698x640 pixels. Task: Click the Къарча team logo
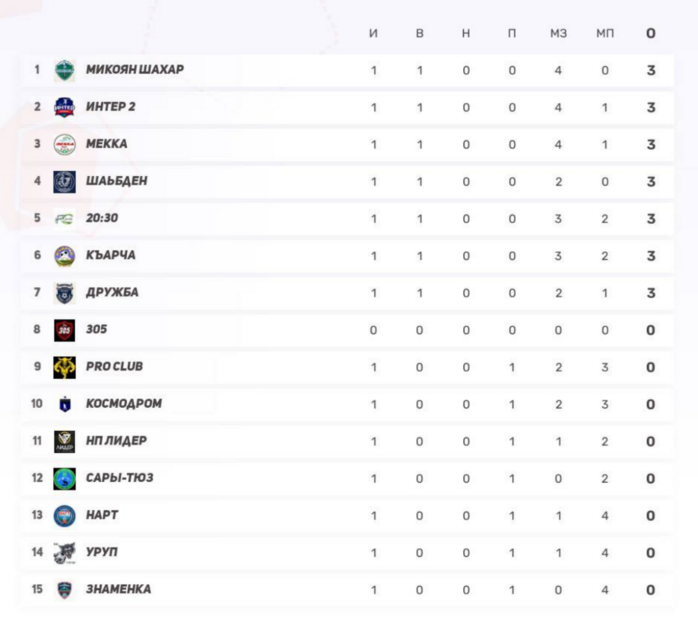tap(64, 255)
